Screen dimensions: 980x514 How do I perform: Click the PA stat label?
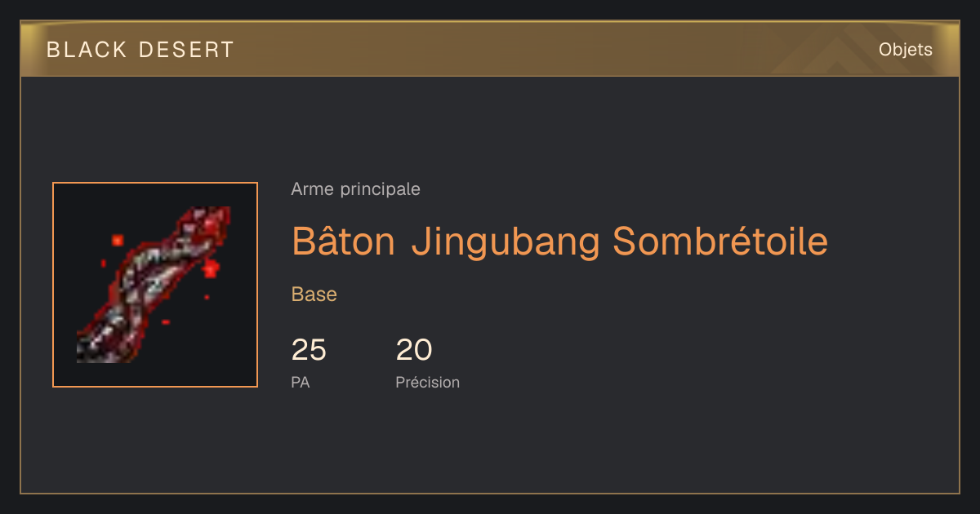(x=300, y=382)
